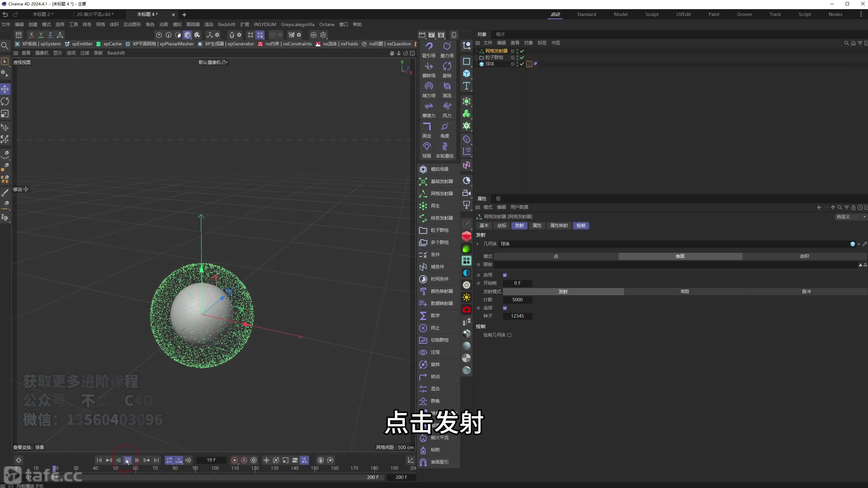The width and height of the screenshot is (868, 488).
Task: Toggle the enable checkmark of 球体 object
Action: [x=522, y=64]
